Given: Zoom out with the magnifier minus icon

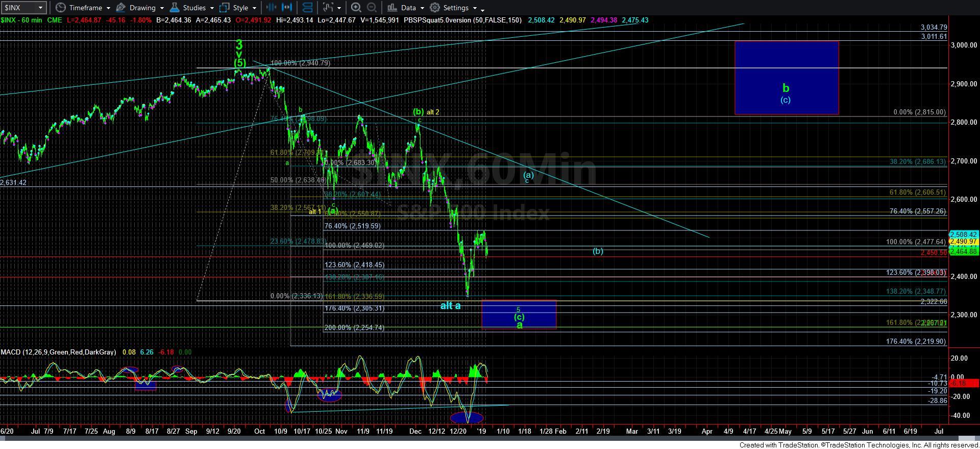Looking at the screenshot, I should pos(372,8).
